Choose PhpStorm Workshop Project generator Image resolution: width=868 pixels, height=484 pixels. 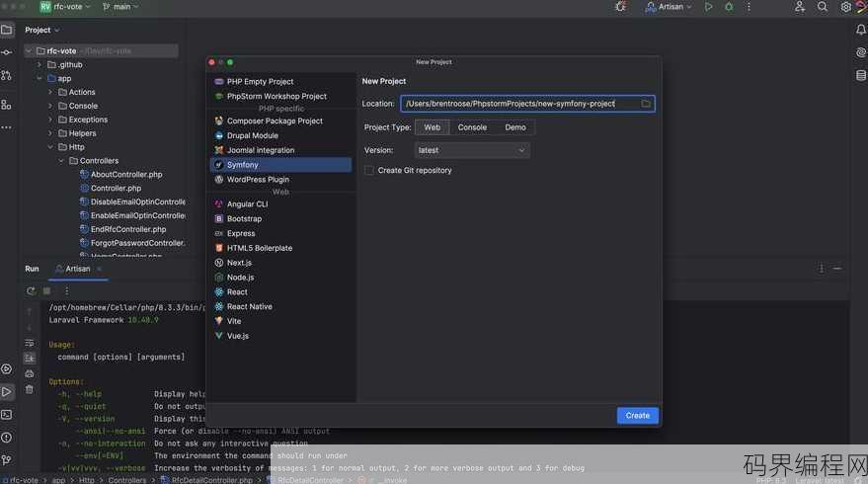pos(280,97)
